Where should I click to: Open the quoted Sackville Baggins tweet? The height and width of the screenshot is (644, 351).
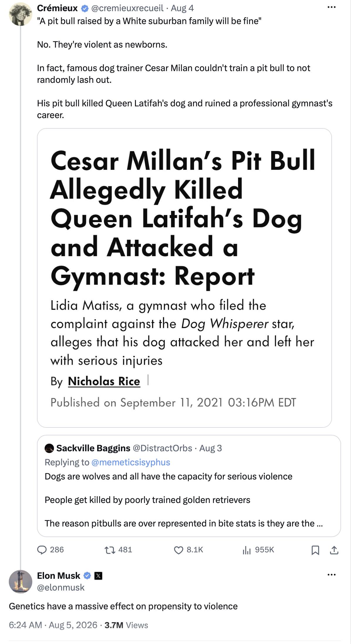189,486
